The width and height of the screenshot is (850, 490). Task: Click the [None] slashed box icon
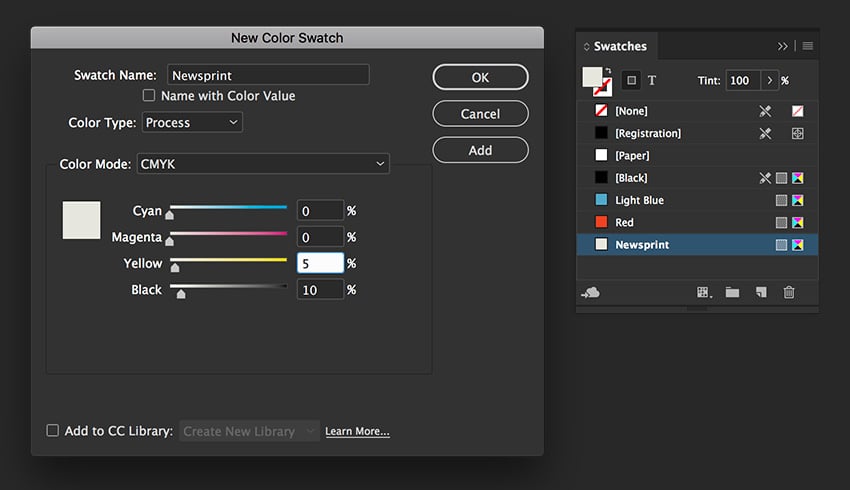coord(797,111)
